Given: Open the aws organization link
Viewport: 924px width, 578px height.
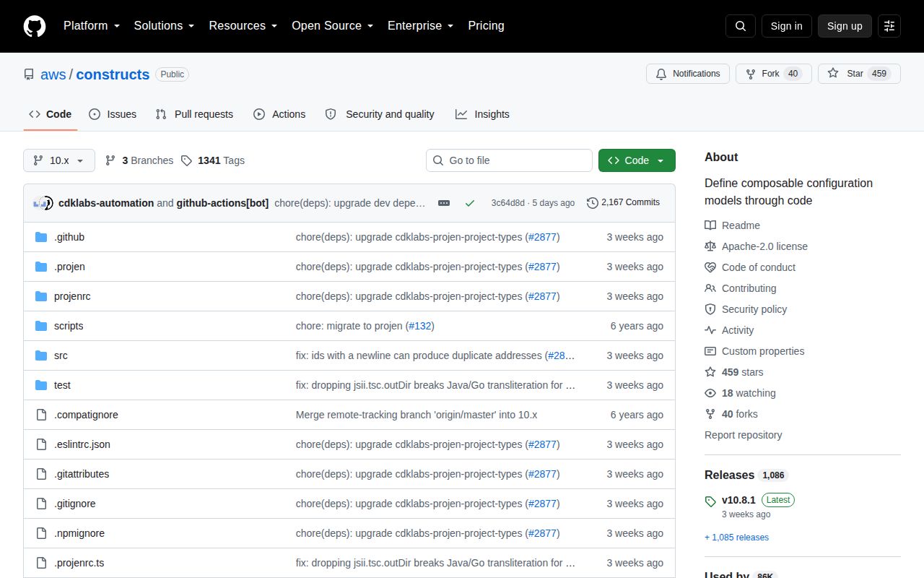Looking at the screenshot, I should (53, 74).
